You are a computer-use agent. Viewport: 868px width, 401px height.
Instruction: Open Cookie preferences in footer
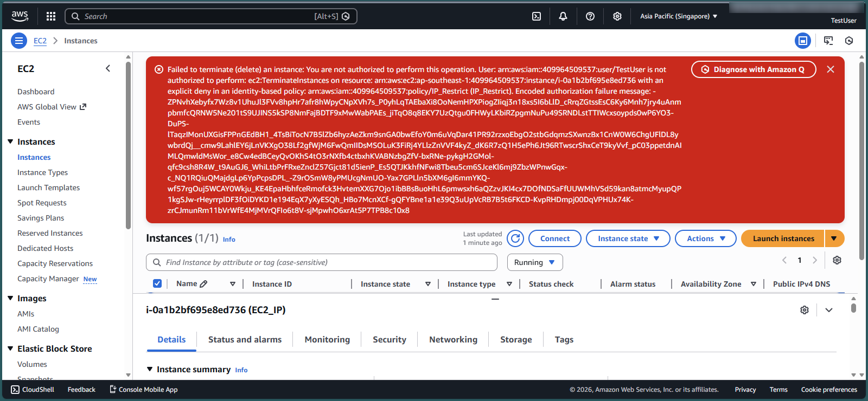pyautogui.click(x=829, y=389)
